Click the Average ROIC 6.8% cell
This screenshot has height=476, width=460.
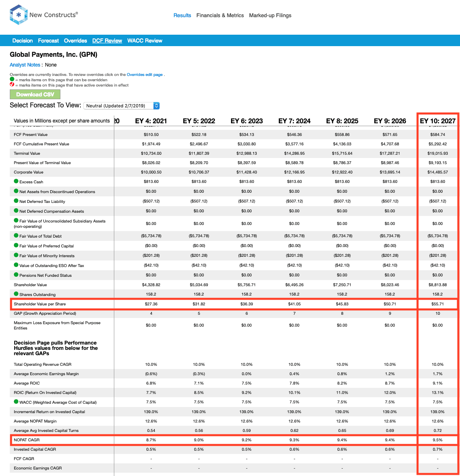click(151, 383)
